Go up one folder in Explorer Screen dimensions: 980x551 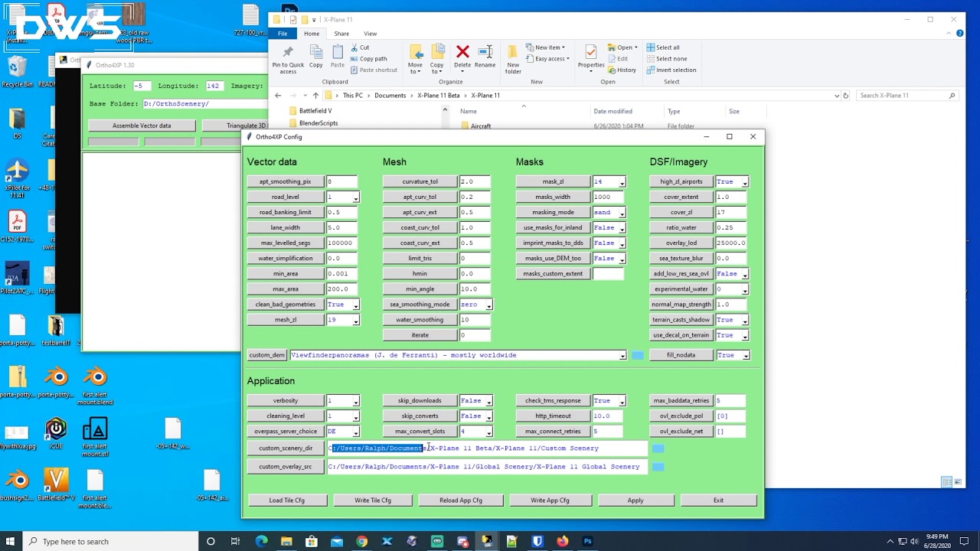[x=315, y=96]
